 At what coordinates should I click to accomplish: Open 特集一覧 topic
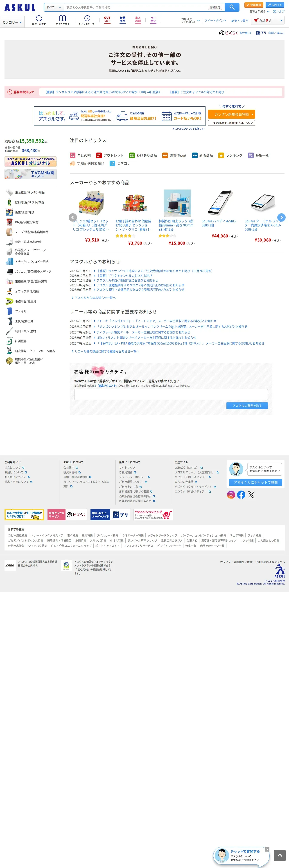[258, 155]
